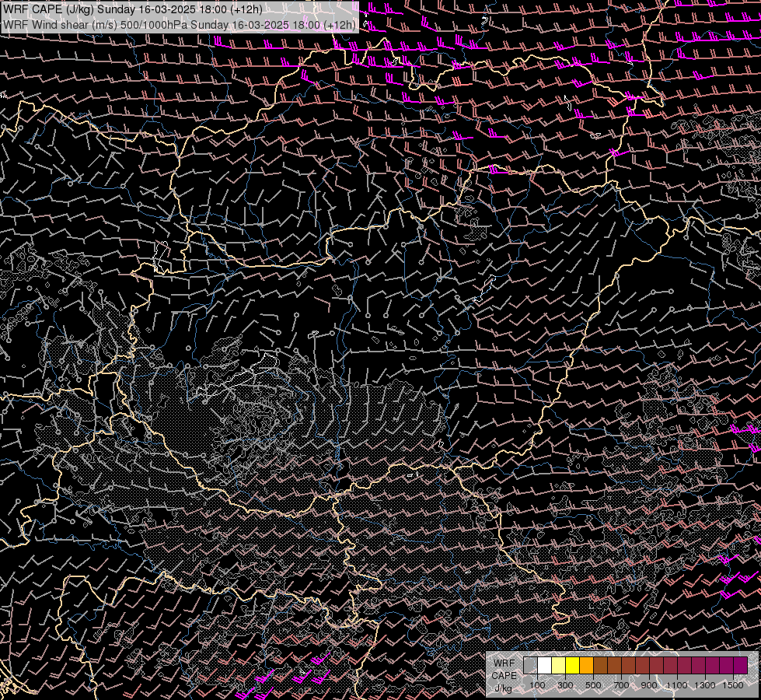Click the 1500 legend value label
Screen dimensions: 761x700
[733, 685]
